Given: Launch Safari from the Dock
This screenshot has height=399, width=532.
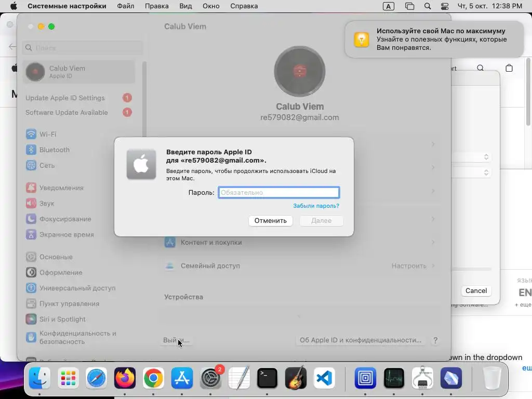Looking at the screenshot, I should coord(96,378).
